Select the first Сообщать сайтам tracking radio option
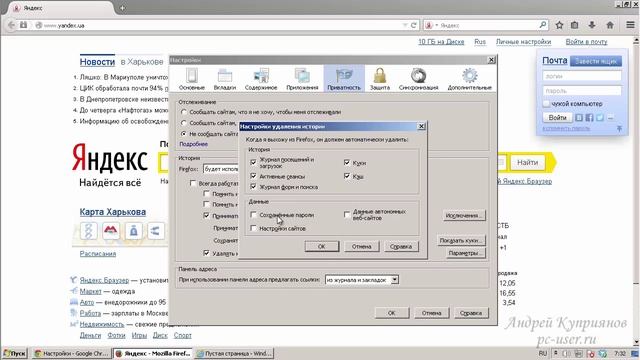The width and height of the screenshot is (640, 360). point(184,112)
